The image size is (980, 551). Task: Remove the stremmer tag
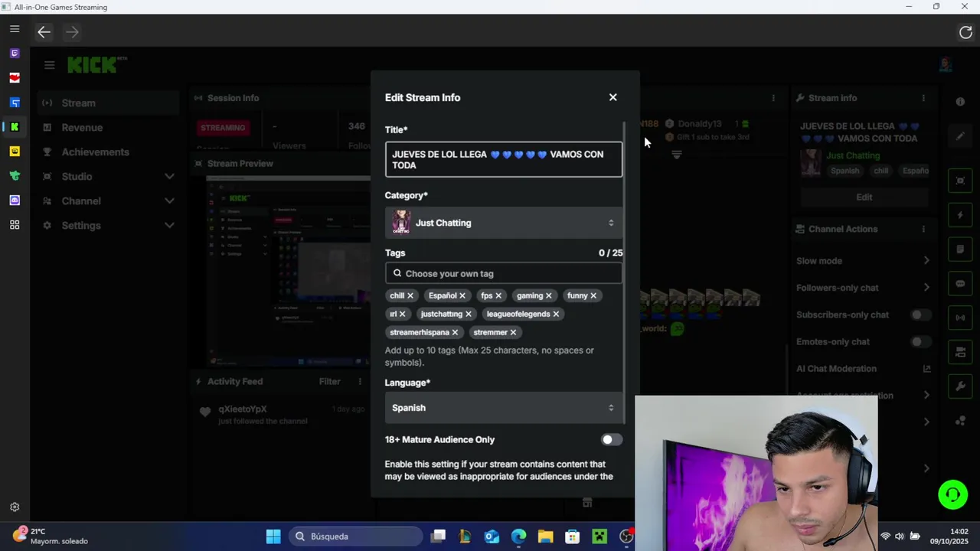coord(513,332)
